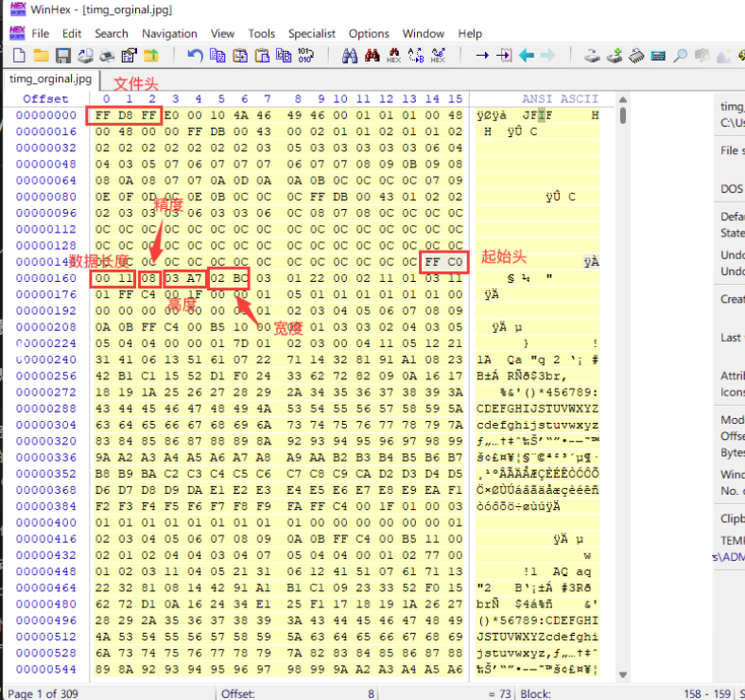Open Find Text binoculars icon
The width and height of the screenshot is (745, 700).
point(350,56)
